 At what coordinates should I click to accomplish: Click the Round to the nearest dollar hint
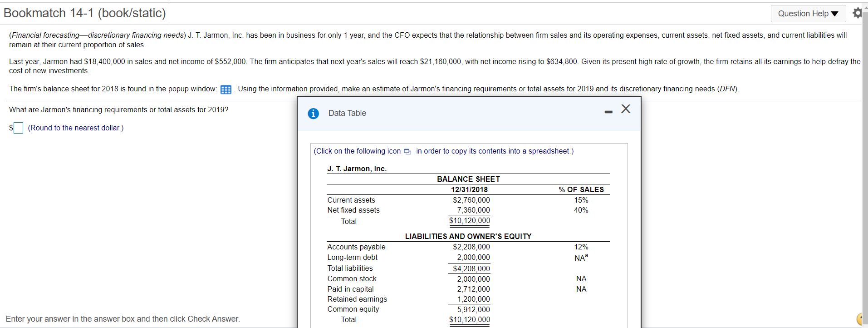[76, 128]
